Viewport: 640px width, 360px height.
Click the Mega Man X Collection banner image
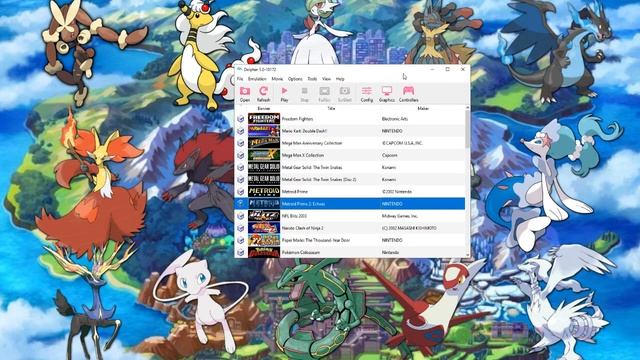(264, 156)
